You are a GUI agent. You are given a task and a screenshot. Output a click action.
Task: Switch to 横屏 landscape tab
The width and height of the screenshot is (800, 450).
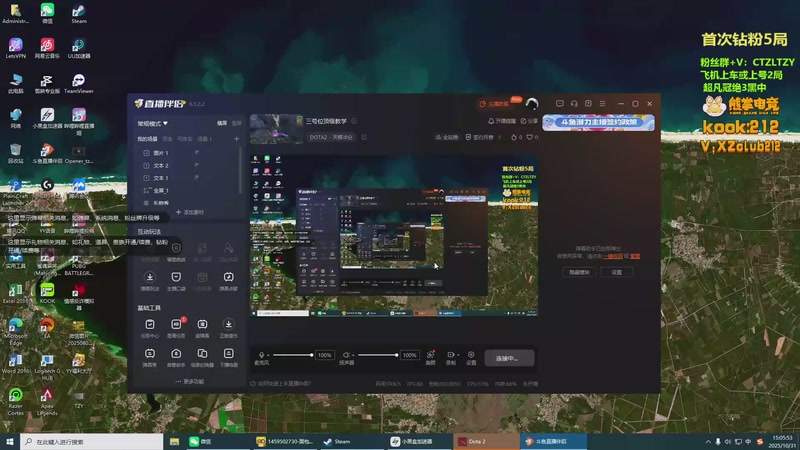(x=222, y=123)
